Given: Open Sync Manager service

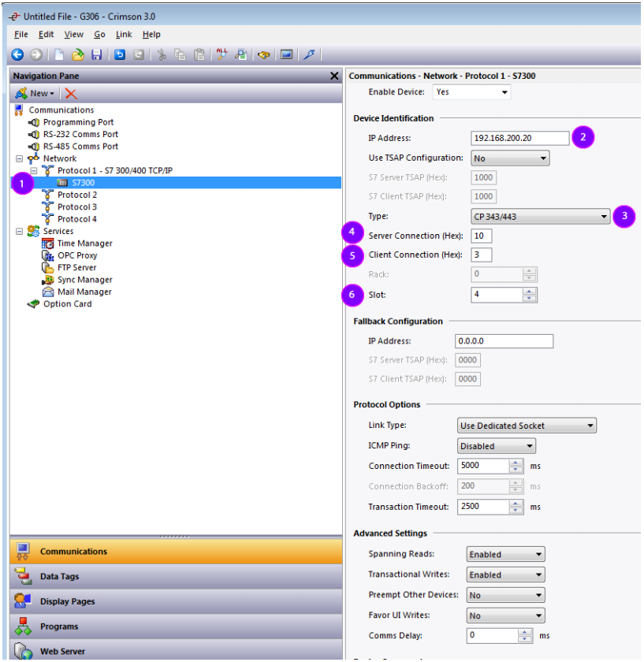Looking at the screenshot, I should (84, 280).
